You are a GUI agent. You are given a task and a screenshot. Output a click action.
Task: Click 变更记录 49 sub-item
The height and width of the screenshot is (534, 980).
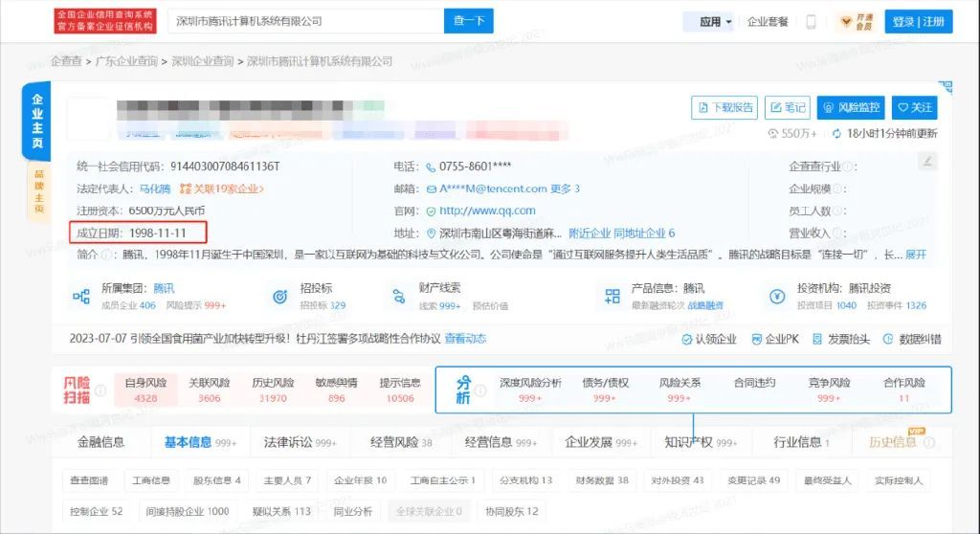coord(754,480)
